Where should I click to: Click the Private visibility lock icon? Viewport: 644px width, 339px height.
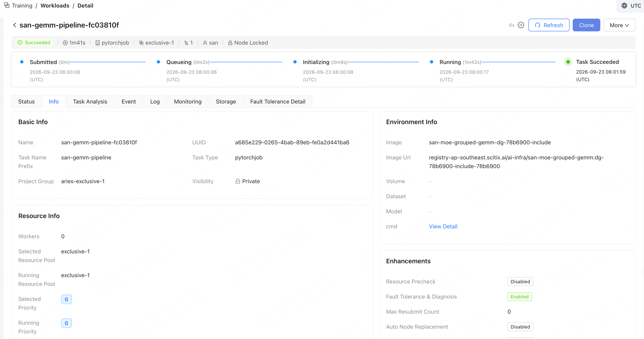tap(238, 181)
